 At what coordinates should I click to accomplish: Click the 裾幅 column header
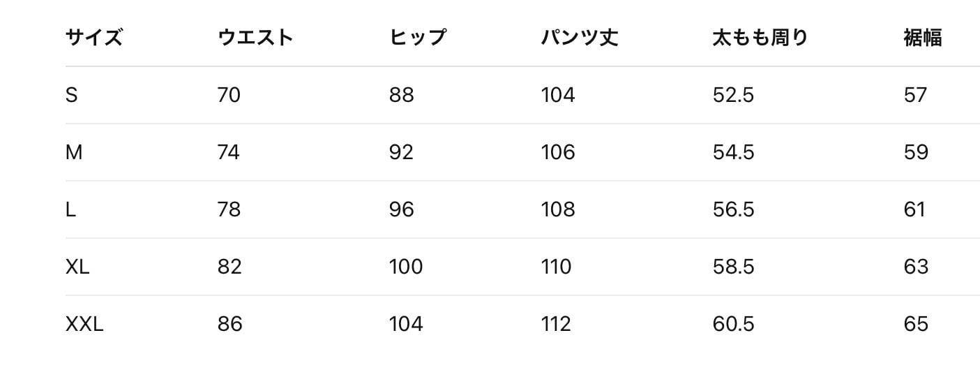tap(922, 38)
